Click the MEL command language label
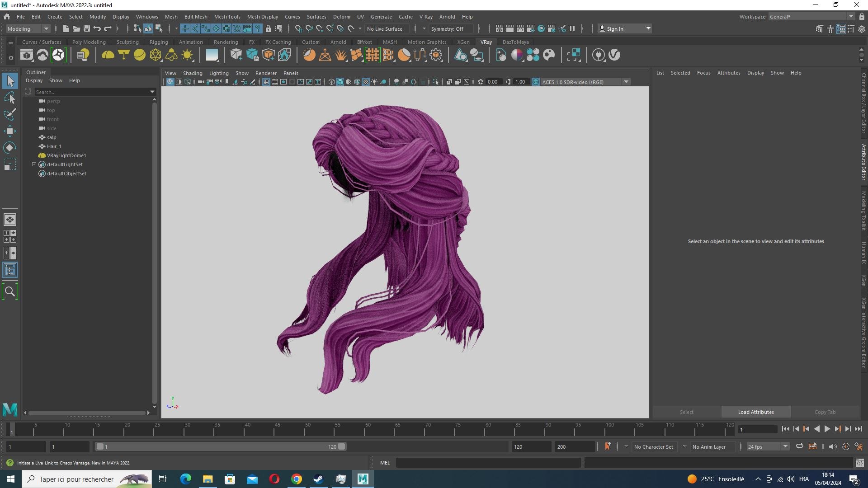 pyautogui.click(x=385, y=463)
